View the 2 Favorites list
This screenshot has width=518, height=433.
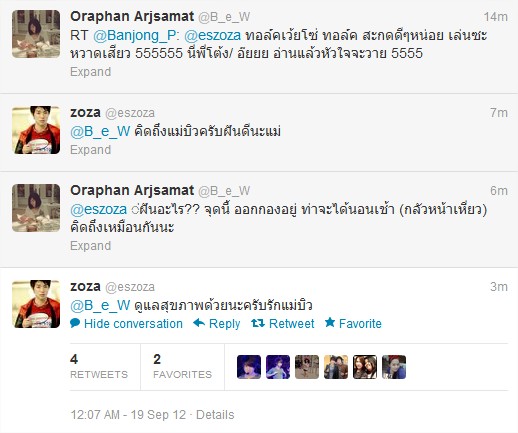182,367
